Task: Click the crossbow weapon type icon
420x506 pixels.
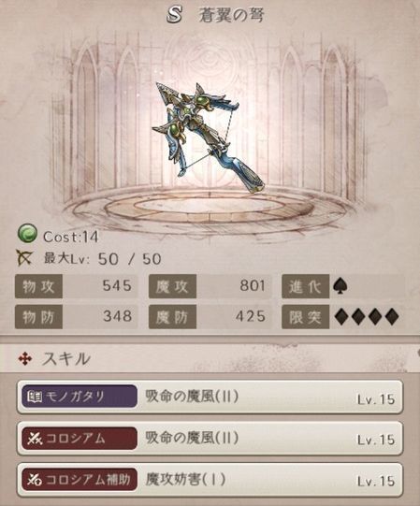Action: point(24,258)
